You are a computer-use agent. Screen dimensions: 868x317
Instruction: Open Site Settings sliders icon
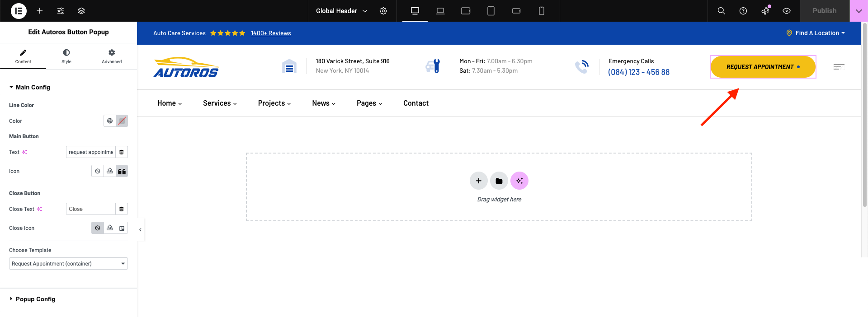tap(61, 11)
